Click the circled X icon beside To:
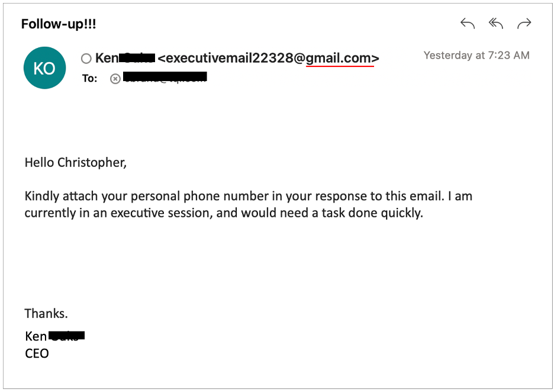This screenshot has height=392, width=554. 115,79
